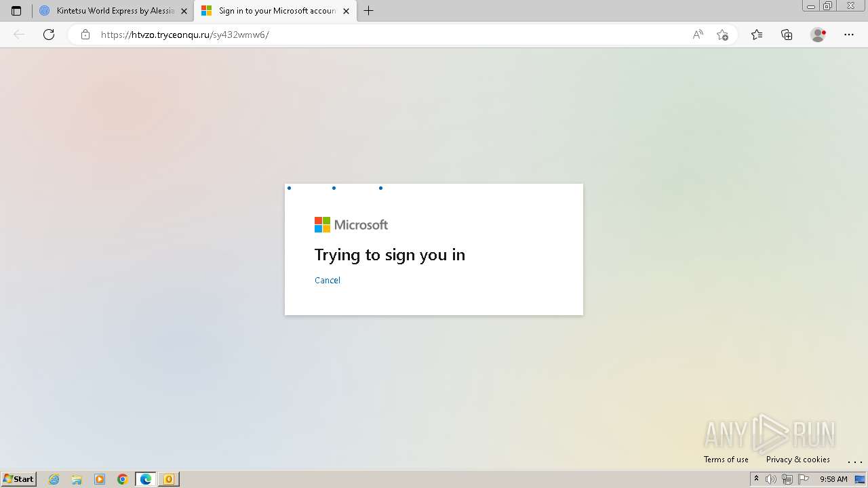Add this page to favorites
This screenshot has height=488, width=868.
722,35
